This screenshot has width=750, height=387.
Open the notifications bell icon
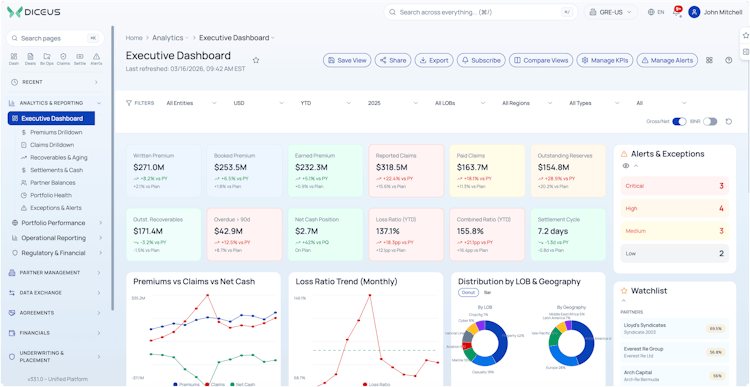pos(676,12)
